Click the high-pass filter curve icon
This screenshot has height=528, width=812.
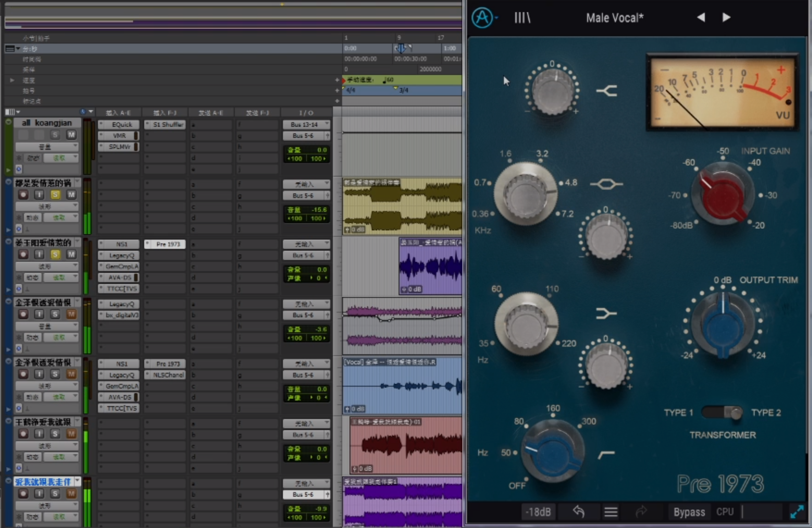pos(606,454)
